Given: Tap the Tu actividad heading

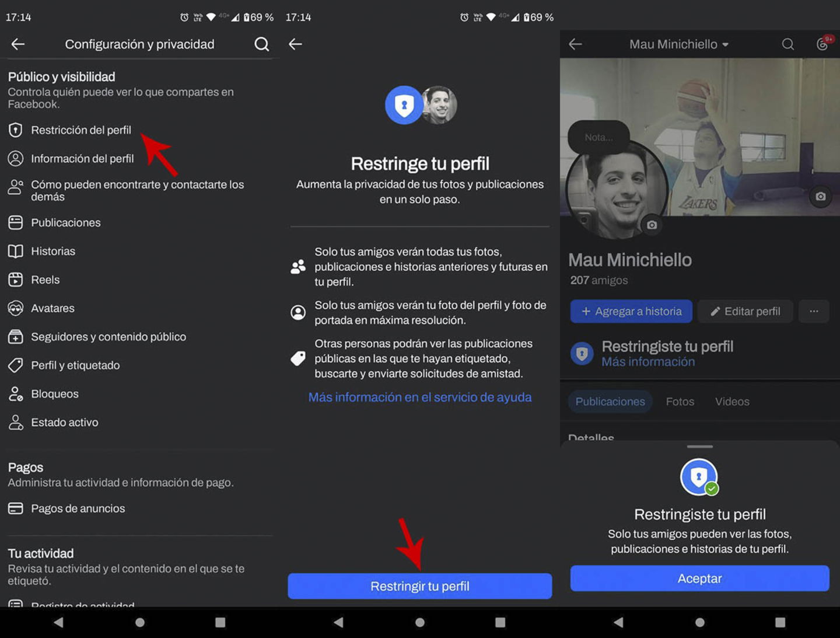Looking at the screenshot, I should (41, 553).
